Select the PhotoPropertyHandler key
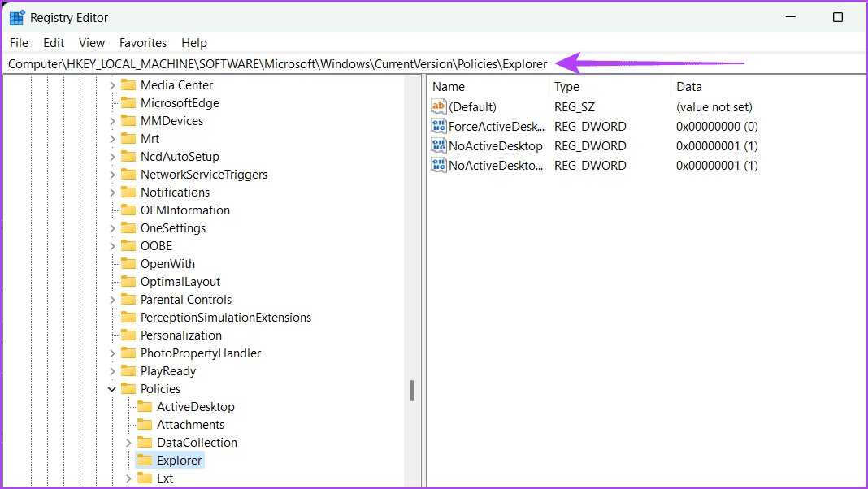The width and height of the screenshot is (868, 489). click(201, 353)
